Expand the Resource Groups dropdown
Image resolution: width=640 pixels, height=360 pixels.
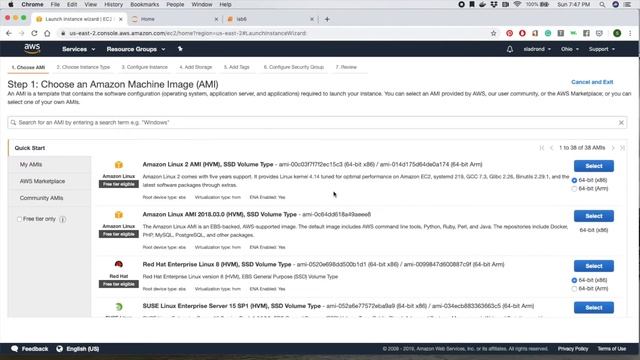136,49
